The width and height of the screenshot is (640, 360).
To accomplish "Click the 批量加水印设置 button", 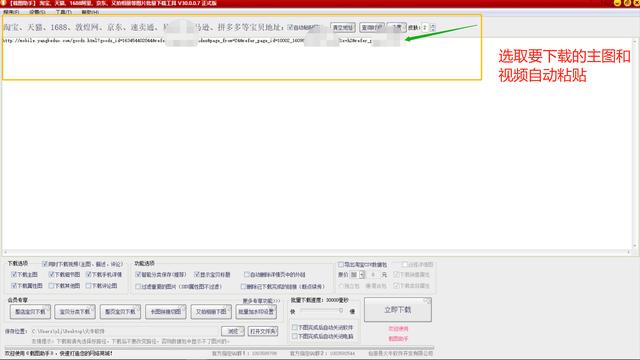I will pyautogui.click(x=256, y=311).
